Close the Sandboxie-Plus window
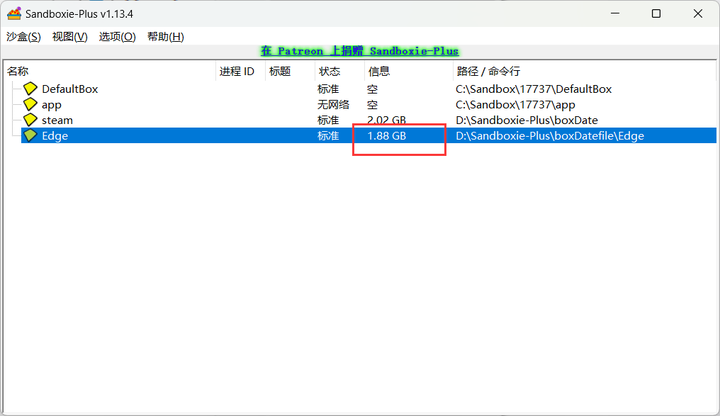The image size is (720, 416). click(698, 14)
